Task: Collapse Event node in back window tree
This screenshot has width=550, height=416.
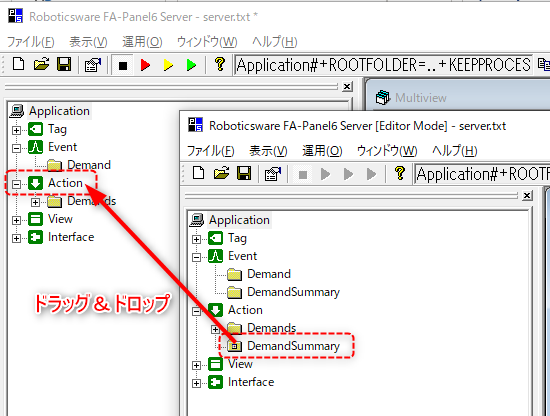Action: click(16, 148)
